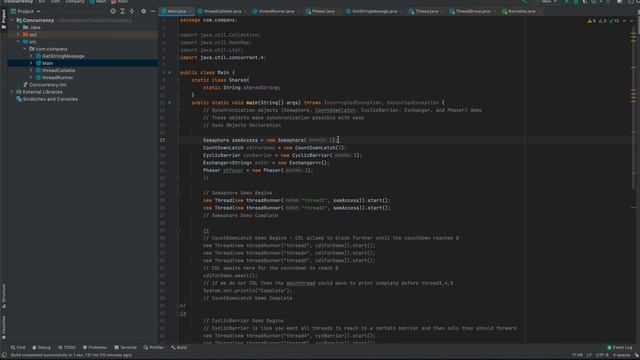
Task: Open the vertical Structure tool window strip
Action: [x=4, y=296]
